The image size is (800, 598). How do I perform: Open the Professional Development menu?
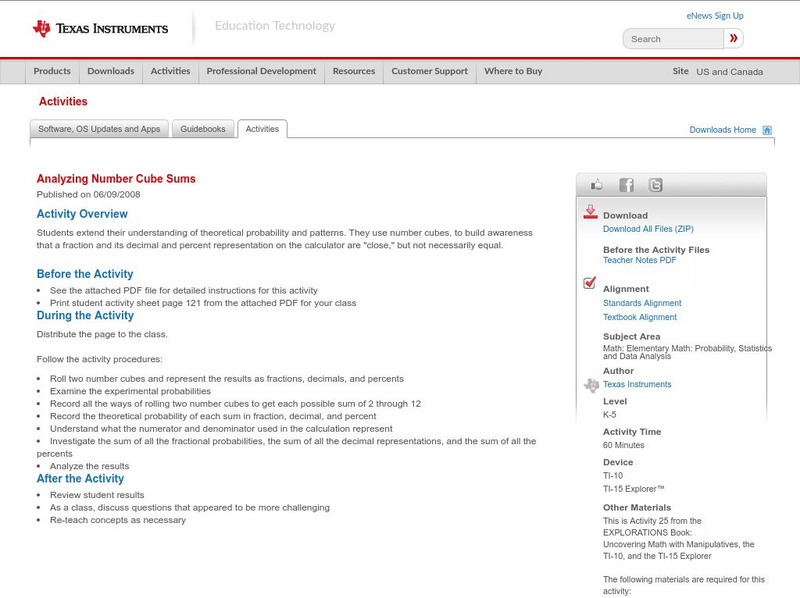[261, 71]
